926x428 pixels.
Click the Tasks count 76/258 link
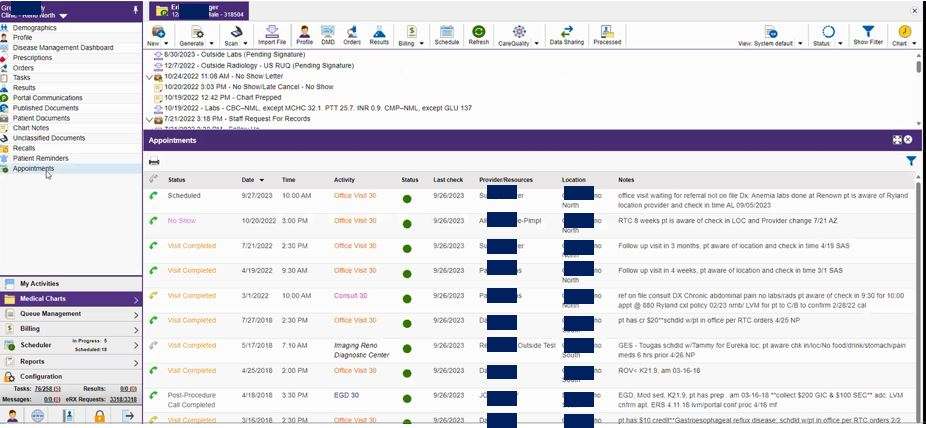click(45, 389)
